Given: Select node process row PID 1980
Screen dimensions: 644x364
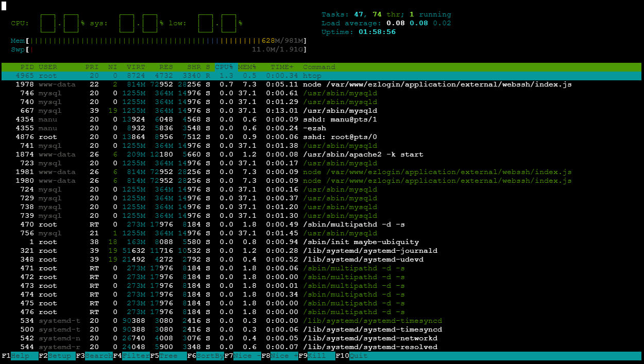Looking at the screenshot, I should pos(321,181).
